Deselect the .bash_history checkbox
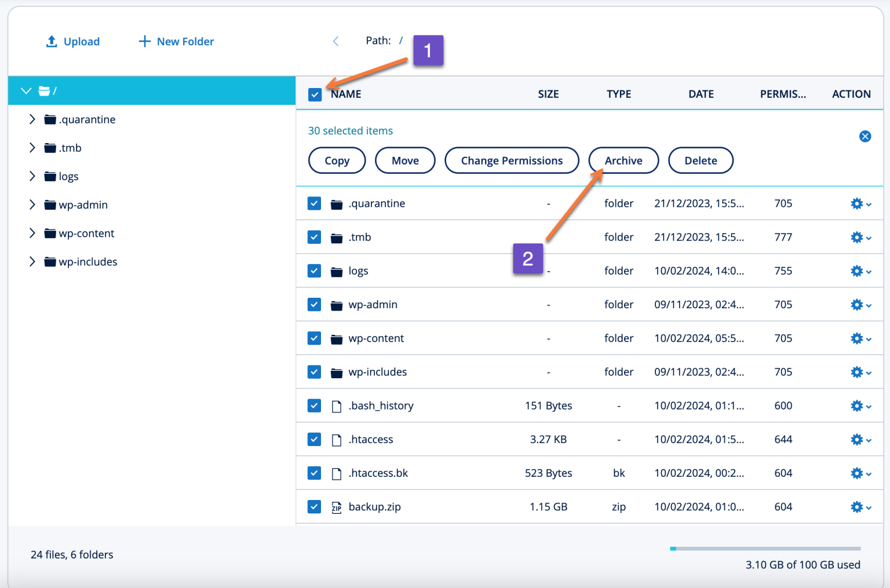890x588 pixels. point(314,406)
